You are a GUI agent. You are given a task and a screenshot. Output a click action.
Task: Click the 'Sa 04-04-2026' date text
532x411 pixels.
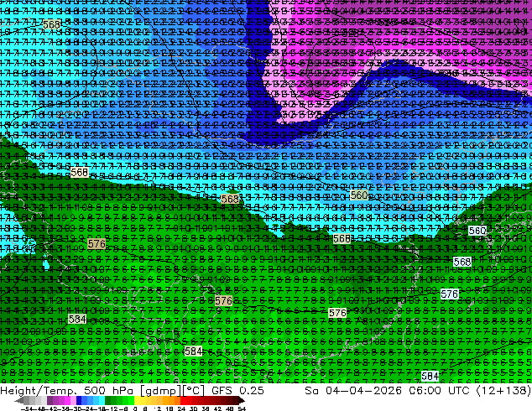click(354, 391)
